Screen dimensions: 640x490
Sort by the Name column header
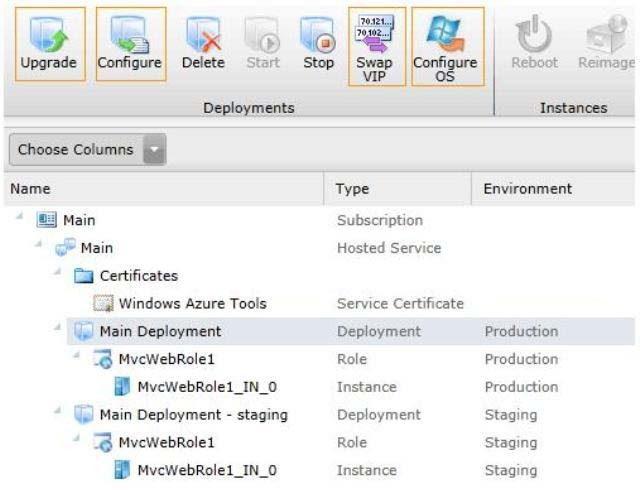pyautogui.click(x=30, y=189)
